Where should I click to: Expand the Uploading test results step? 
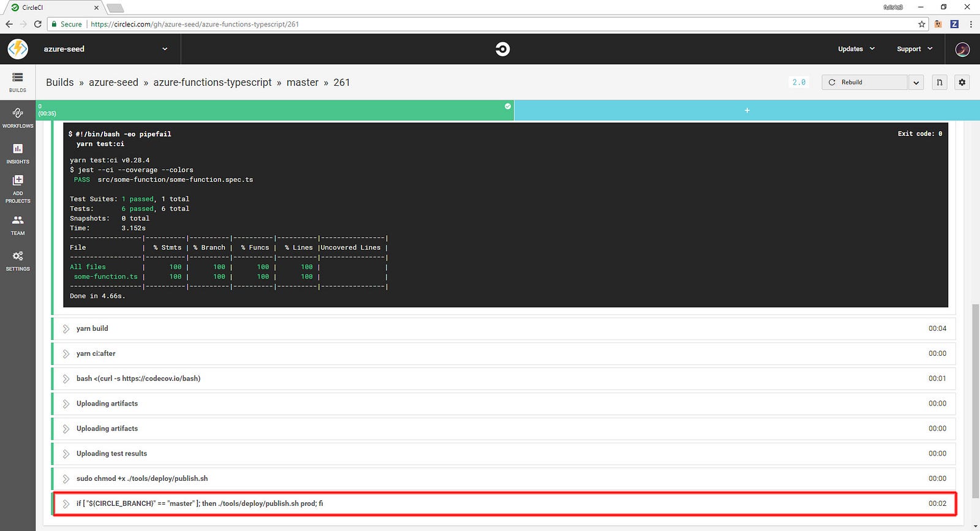point(503,454)
